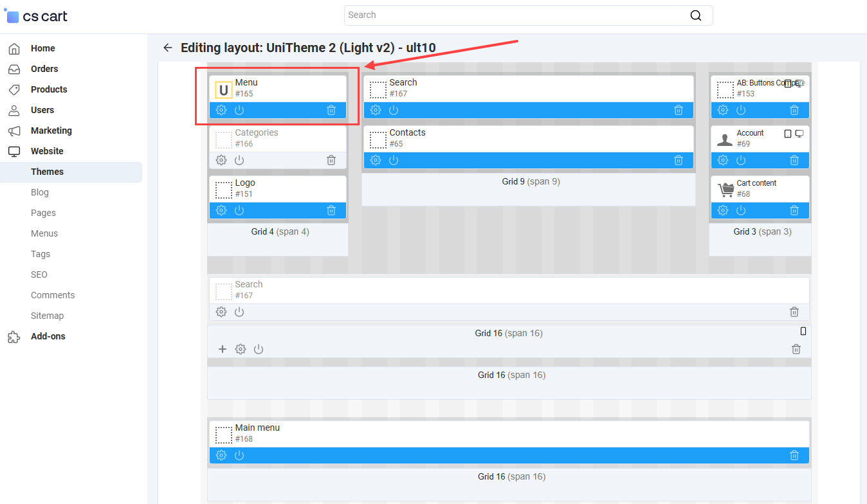
Task: Click the Cart content block cart thumbnail
Action: point(726,189)
